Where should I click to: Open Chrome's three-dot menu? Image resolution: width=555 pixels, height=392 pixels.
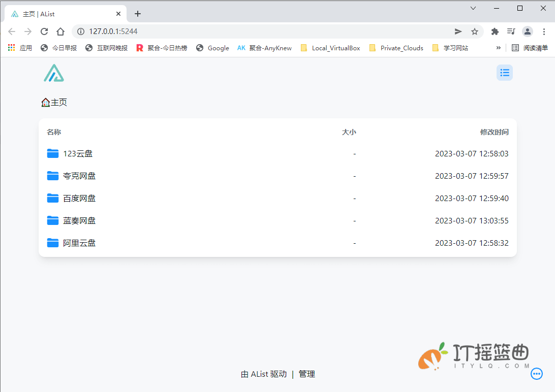click(x=545, y=31)
